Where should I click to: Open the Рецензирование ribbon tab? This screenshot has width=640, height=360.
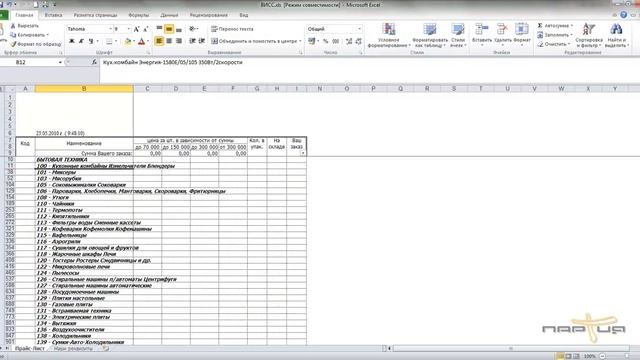click(x=209, y=15)
